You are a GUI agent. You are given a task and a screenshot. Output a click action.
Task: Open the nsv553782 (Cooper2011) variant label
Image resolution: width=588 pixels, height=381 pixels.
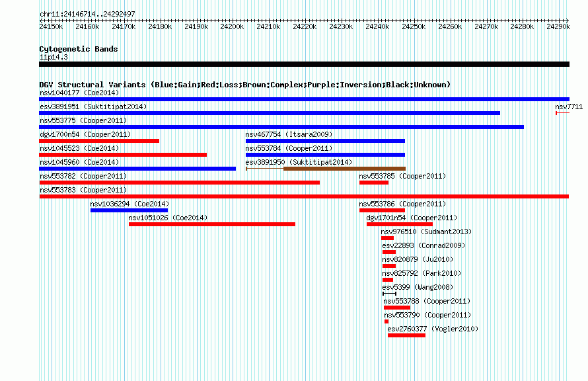(x=83, y=176)
